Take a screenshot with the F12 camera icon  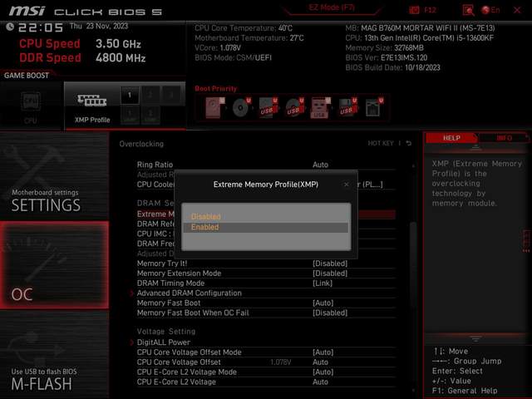[x=414, y=10]
